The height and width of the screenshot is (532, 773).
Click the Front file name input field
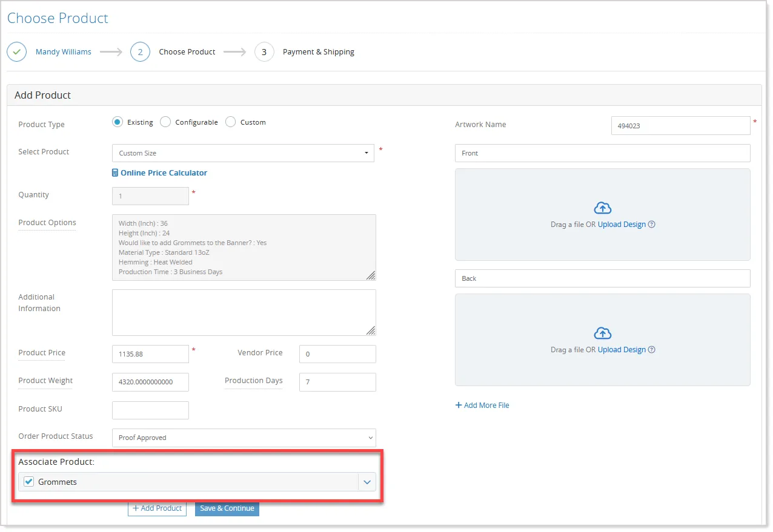(x=603, y=153)
